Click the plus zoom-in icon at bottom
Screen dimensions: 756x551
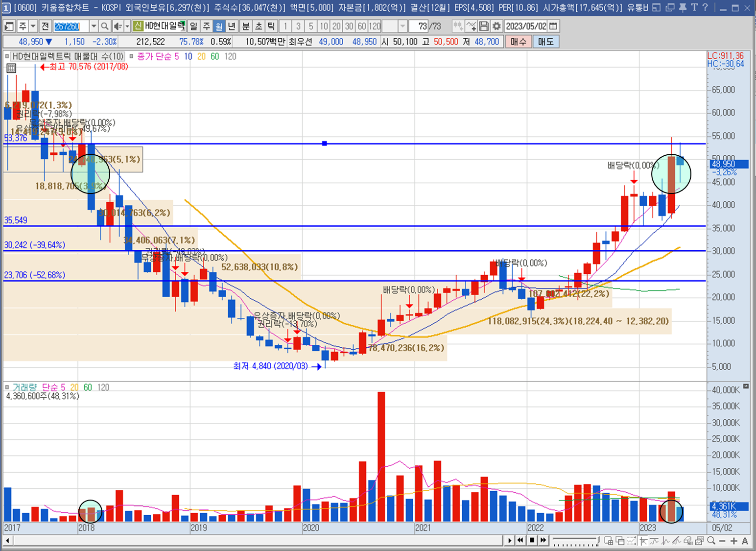click(x=734, y=541)
